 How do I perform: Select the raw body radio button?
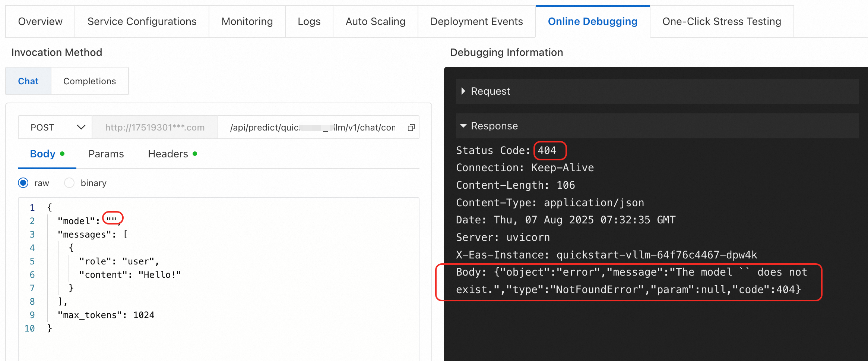(x=23, y=183)
